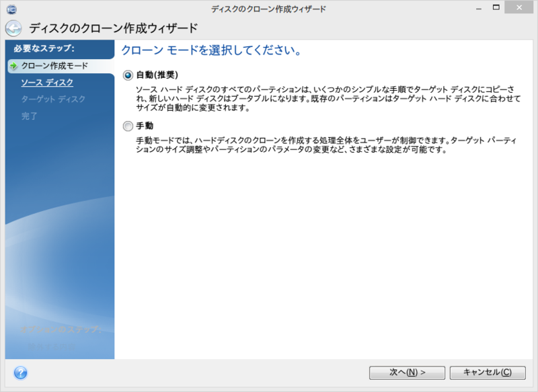Click the wizard header title ディスクのクローン作成ウィザード
The image size is (538, 392).
[113, 28]
